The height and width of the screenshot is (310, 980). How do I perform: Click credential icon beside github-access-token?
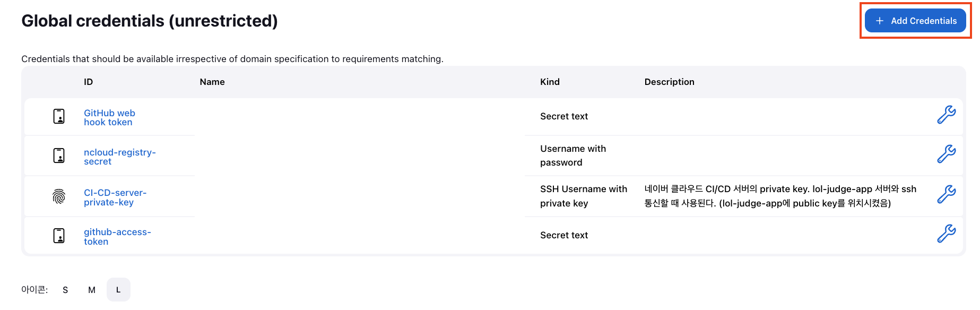point(59,236)
